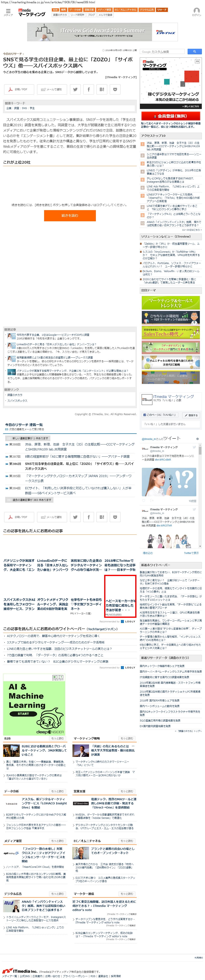
Task: Click the LOHACO logo thumbnail
Action: [12, 804]
